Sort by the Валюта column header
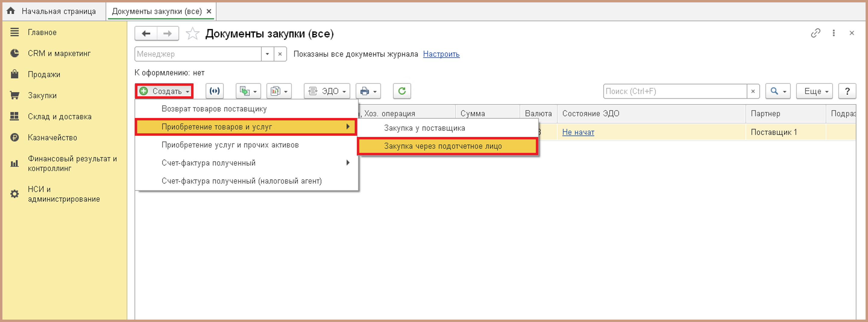This screenshot has height=322, width=868. tap(538, 114)
